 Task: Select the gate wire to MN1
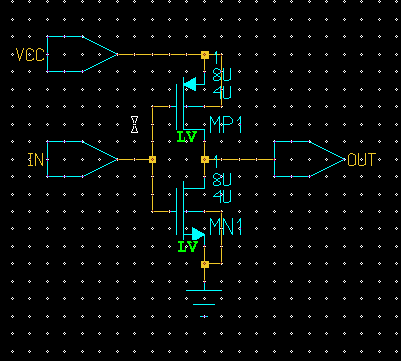pyautogui.click(x=152, y=187)
